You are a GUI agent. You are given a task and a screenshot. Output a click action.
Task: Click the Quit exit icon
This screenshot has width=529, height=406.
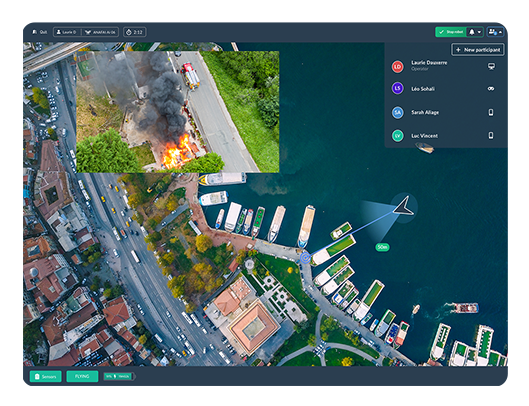click(34, 32)
